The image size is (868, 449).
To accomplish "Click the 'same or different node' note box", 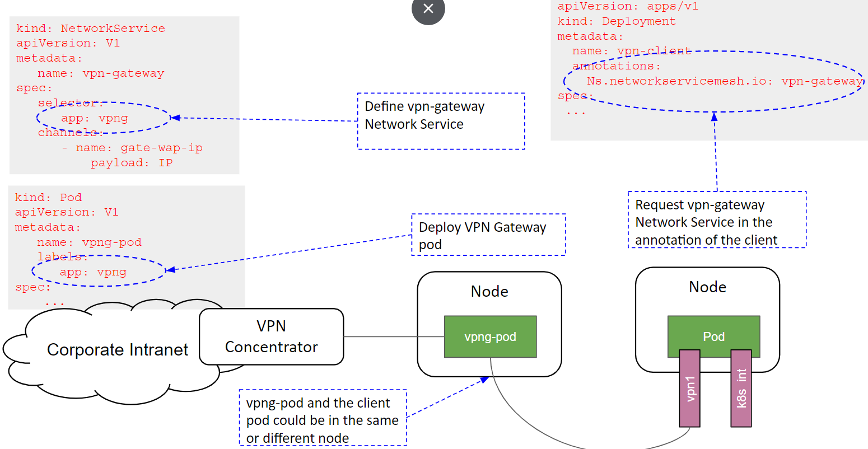I will click(323, 420).
